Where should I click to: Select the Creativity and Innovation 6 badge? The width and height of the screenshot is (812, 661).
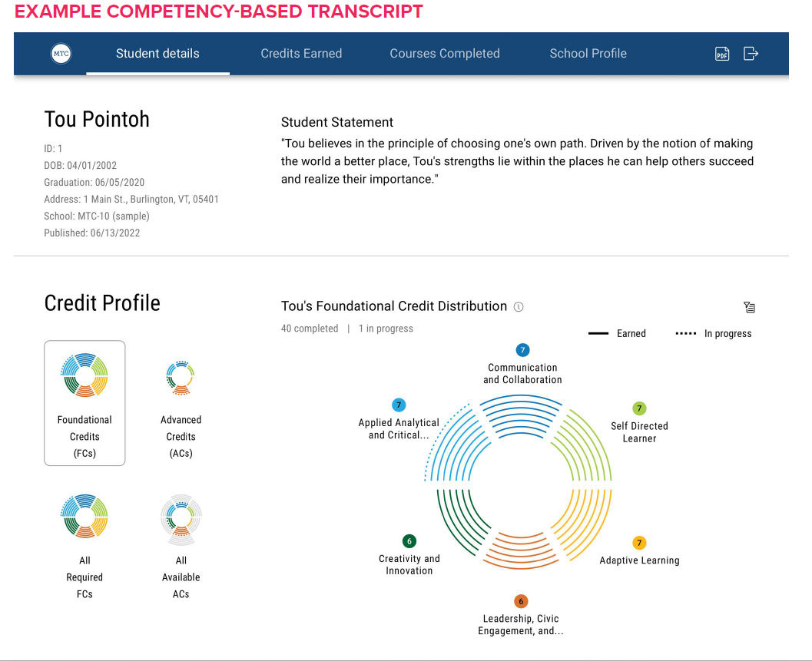point(409,541)
